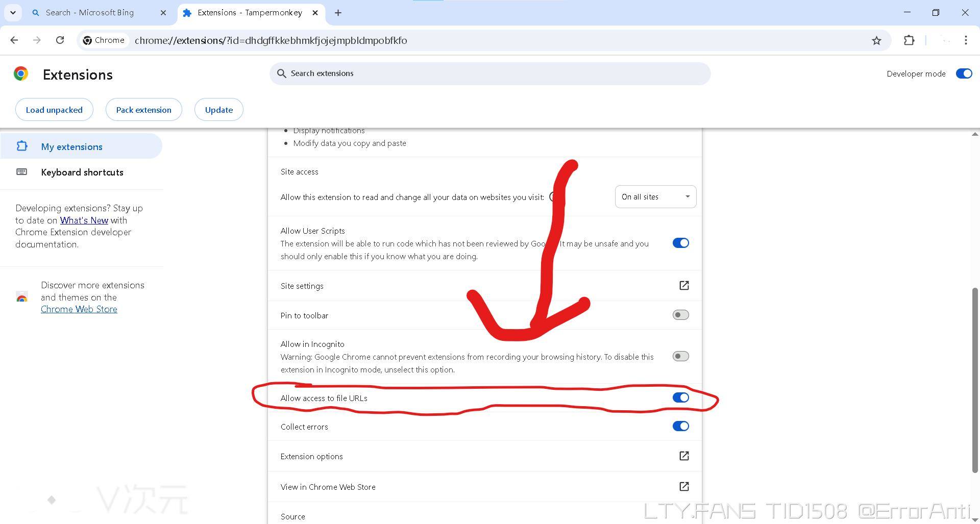Open Extension options external link icon
Image resolution: width=980 pixels, height=524 pixels.
(684, 456)
